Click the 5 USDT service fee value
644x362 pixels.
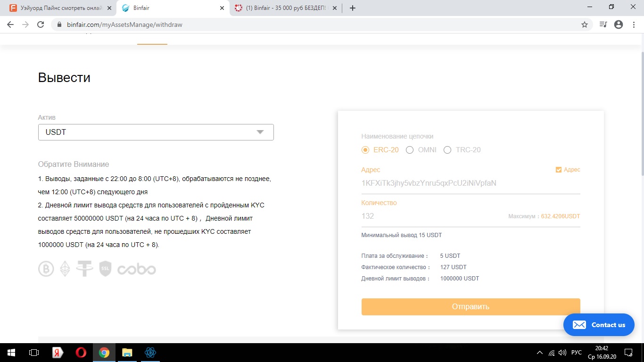click(450, 256)
